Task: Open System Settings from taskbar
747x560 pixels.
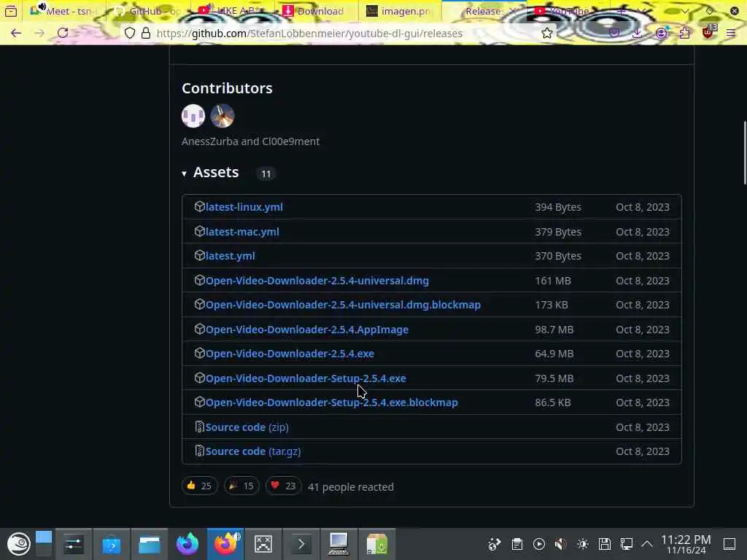Action: pos(74,544)
